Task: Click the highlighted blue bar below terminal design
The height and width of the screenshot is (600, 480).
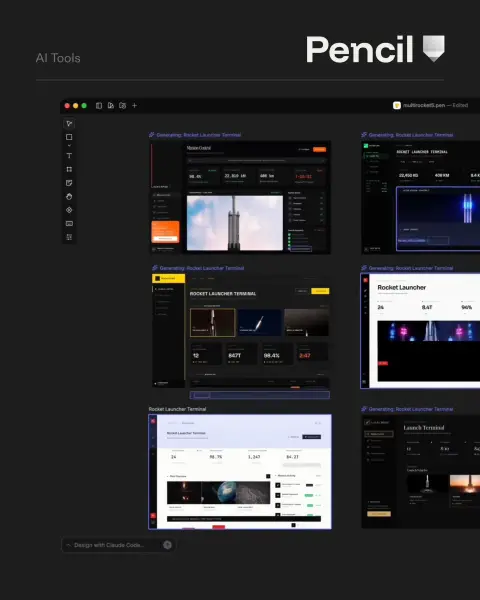Action: click(x=260, y=395)
